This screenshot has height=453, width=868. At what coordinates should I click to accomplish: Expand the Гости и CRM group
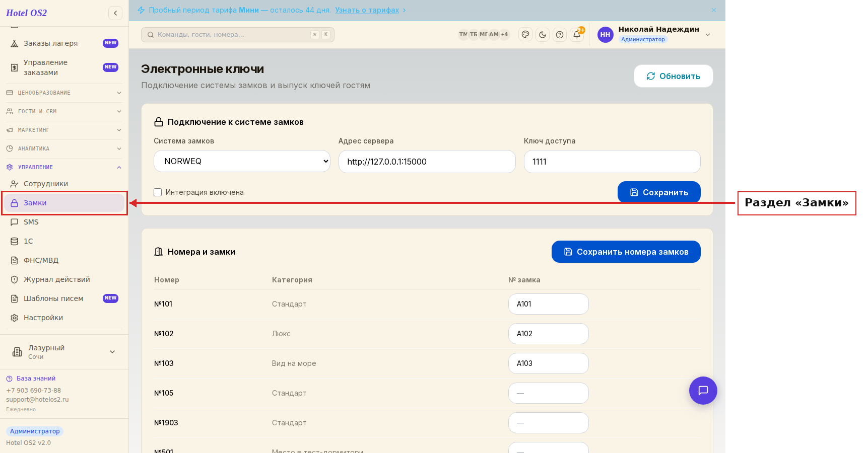[64, 111]
